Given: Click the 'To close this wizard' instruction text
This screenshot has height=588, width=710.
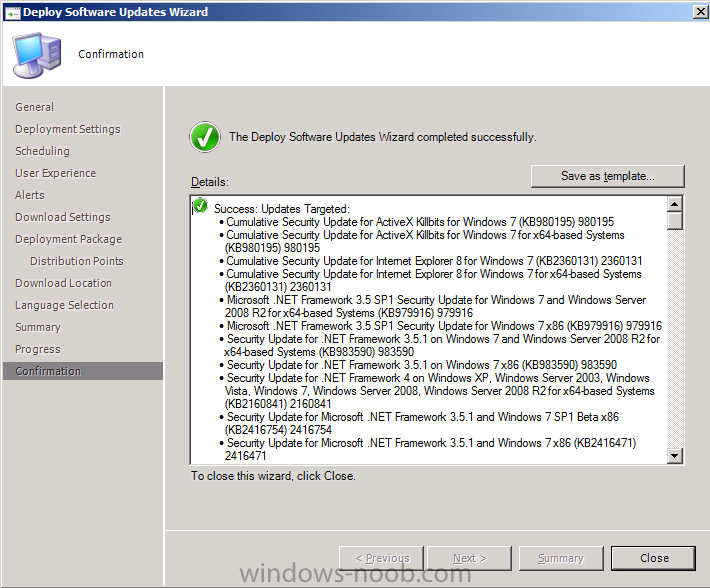Looking at the screenshot, I should pyautogui.click(x=273, y=476).
